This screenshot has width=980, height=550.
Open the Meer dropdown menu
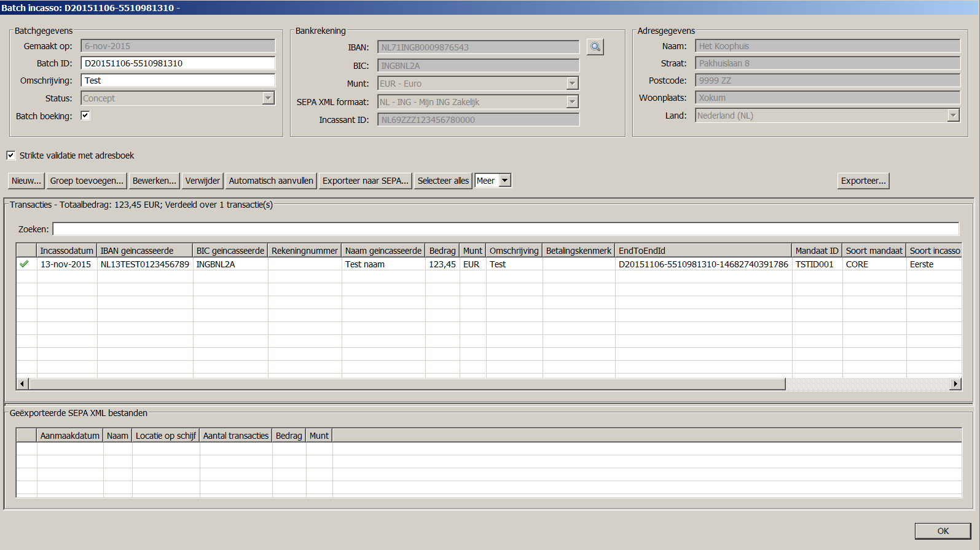click(x=504, y=181)
